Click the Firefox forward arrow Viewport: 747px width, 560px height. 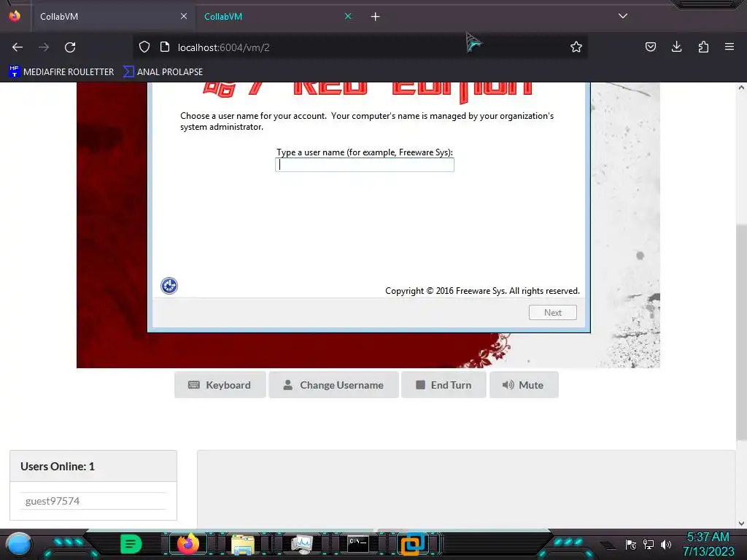tap(44, 47)
